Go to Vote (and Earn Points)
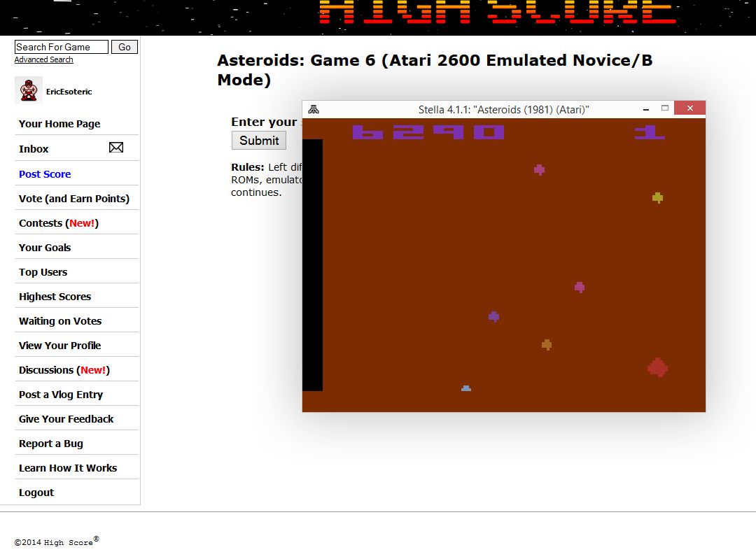The height and width of the screenshot is (552, 756). 73,199
